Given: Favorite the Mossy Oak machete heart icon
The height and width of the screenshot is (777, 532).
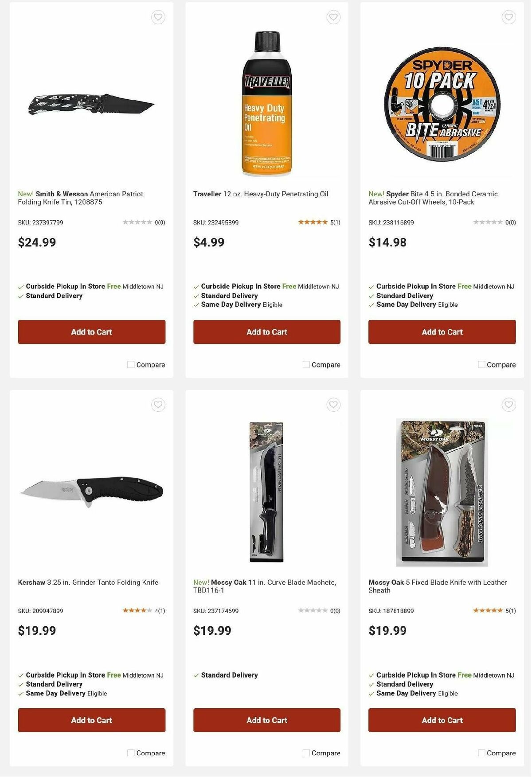Looking at the screenshot, I should coord(333,405).
